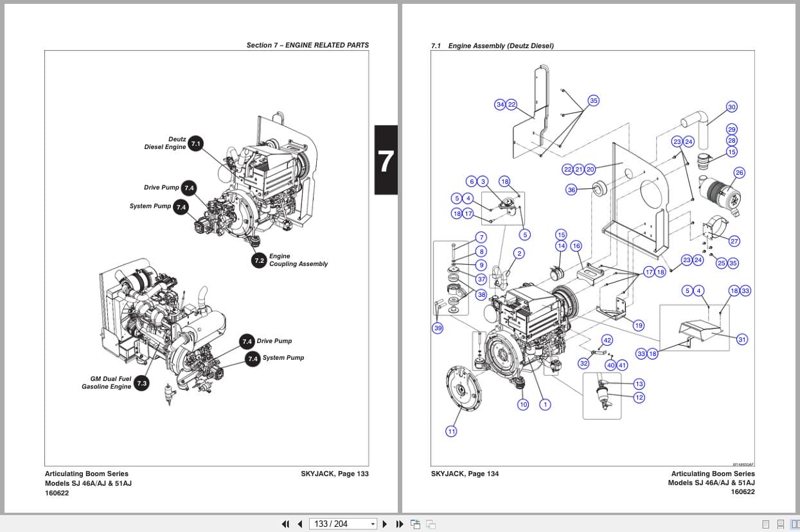Enable continuous scrolling page view
This screenshot has width=800, height=532.
click(780, 524)
